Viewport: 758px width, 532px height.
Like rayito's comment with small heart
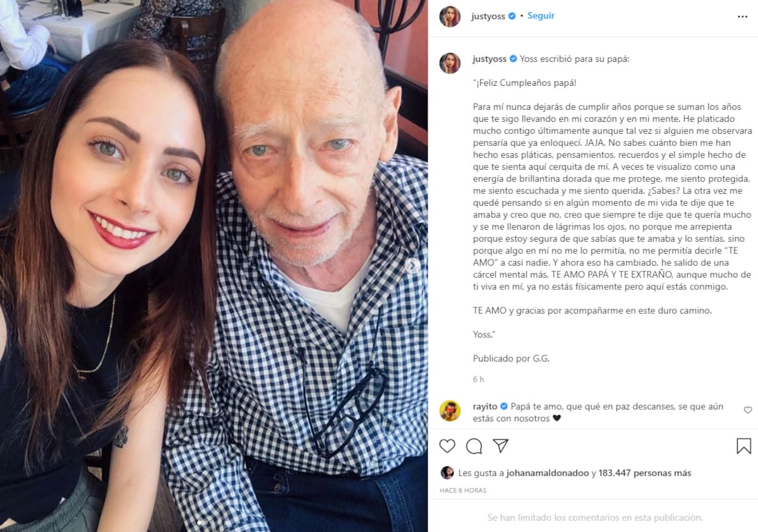pos(747,410)
